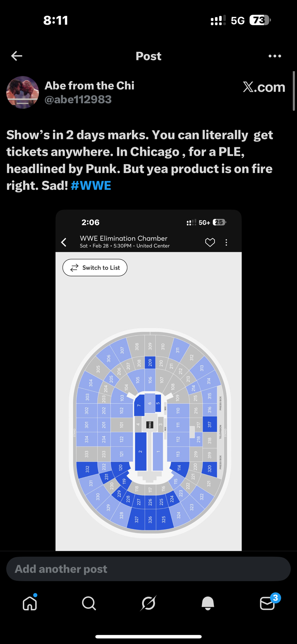Tap the back arrow on Post header
Screen dimensions: 297x644
point(17,56)
